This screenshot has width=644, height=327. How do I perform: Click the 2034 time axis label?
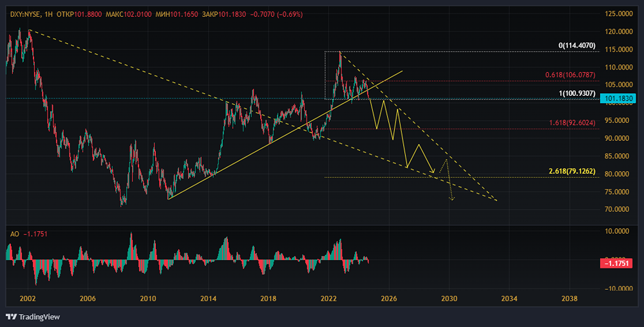tap(509, 299)
